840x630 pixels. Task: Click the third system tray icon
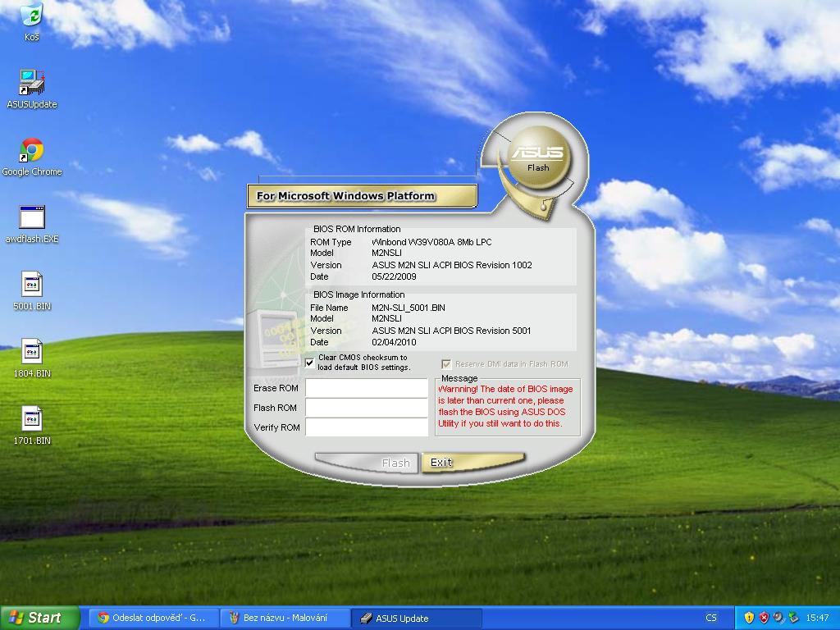[778, 618]
